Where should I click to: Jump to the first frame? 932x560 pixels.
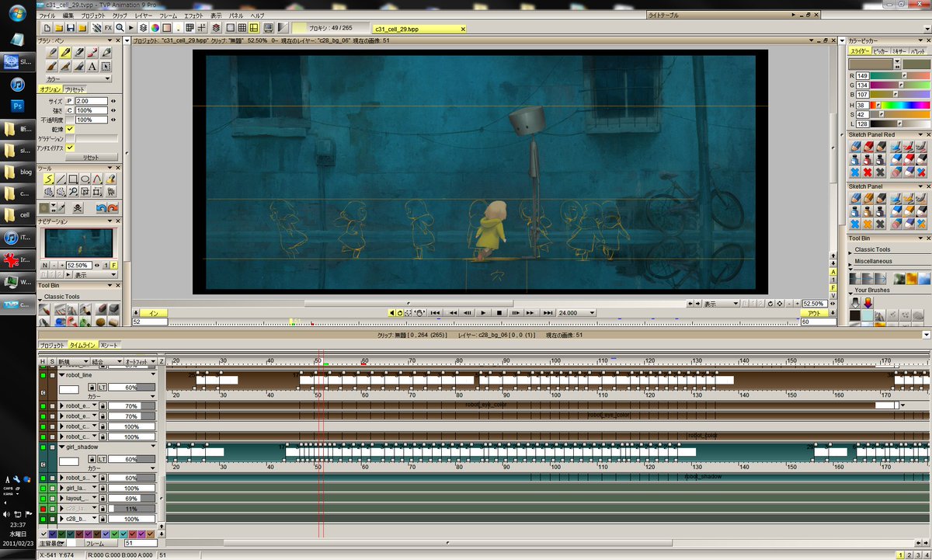tap(436, 312)
